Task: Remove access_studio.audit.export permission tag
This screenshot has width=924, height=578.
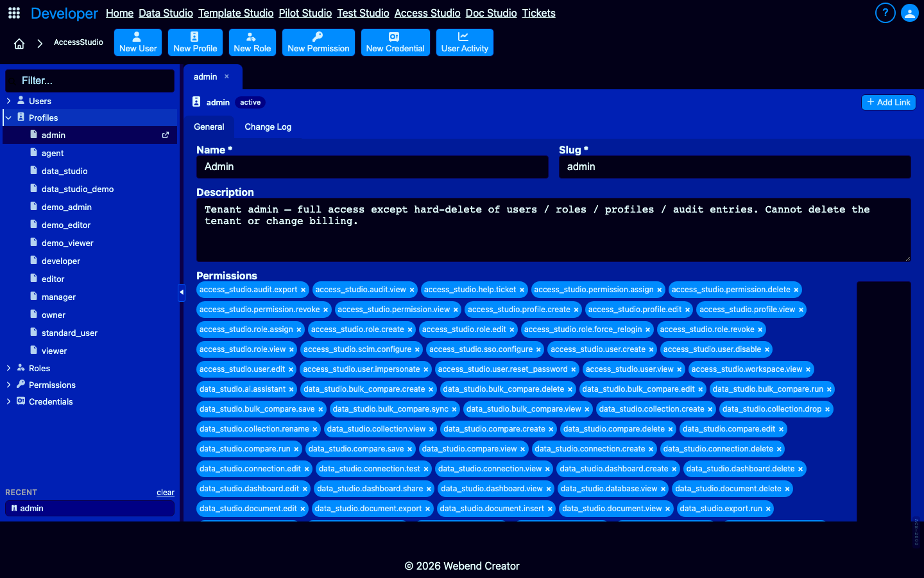Action: click(304, 290)
